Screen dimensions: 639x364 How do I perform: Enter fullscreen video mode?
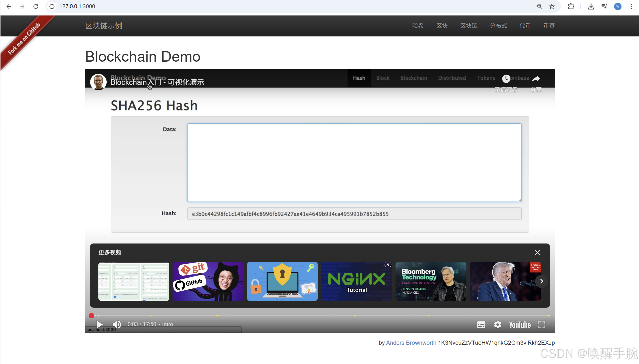point(541,325)
